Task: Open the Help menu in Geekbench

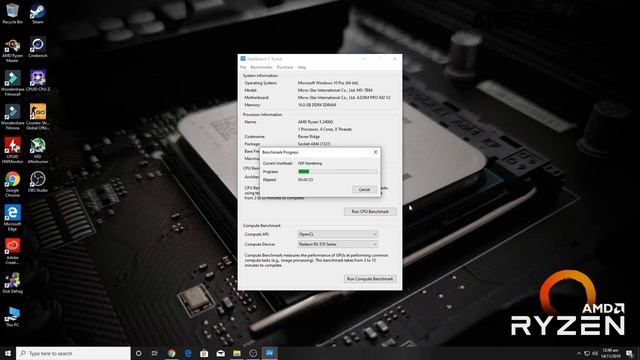Action: tap(302, 67)
